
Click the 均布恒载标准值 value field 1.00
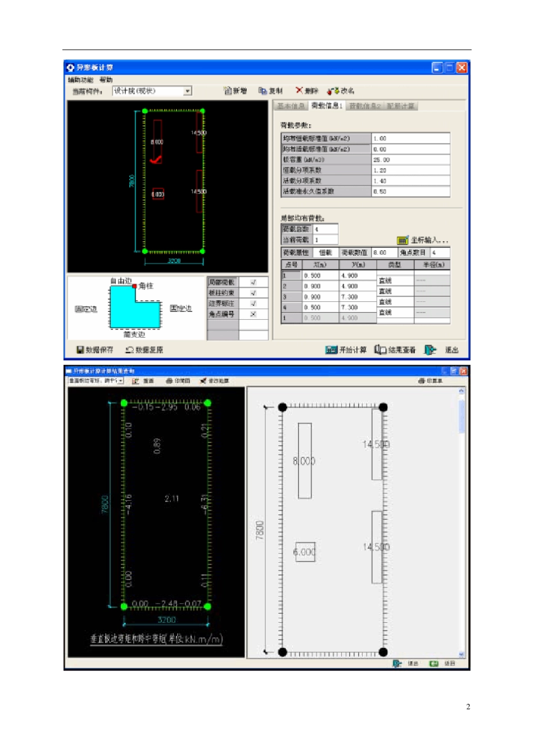(x=411, y=138)
